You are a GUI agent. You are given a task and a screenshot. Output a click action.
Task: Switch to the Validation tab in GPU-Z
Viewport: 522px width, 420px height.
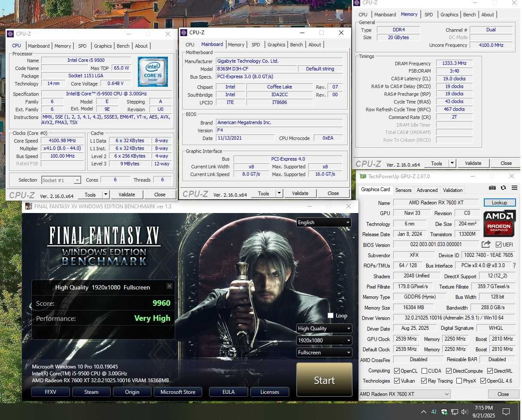coord(453,190)
